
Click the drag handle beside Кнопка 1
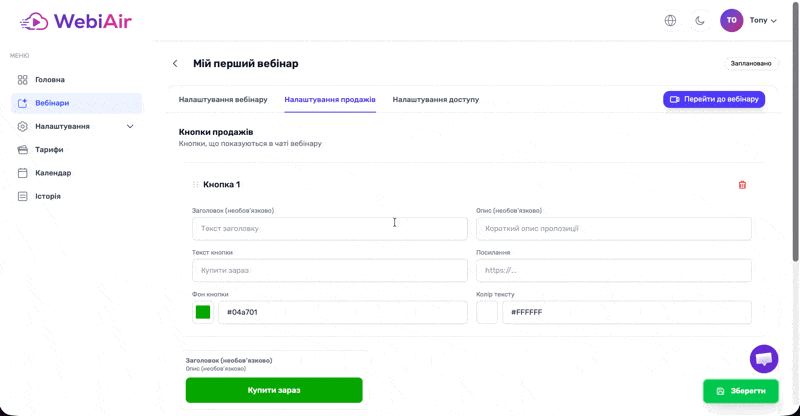195,184
